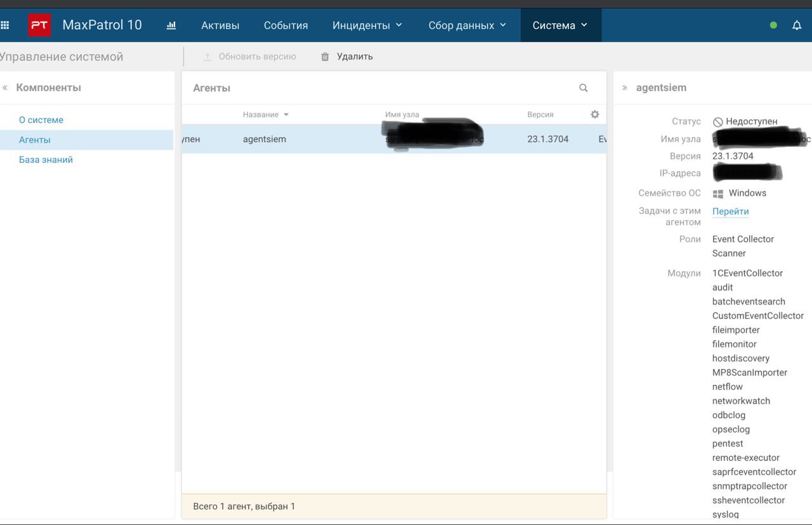Click the netflow module
The image size is (812, 525).
click(x=728, y=387)
